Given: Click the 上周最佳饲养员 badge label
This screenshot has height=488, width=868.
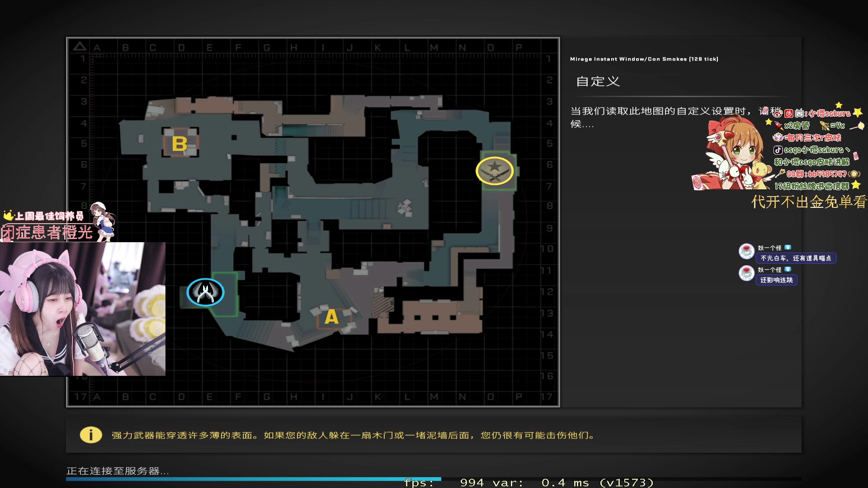Looking at the screenshot, I should tap(49, 216).
